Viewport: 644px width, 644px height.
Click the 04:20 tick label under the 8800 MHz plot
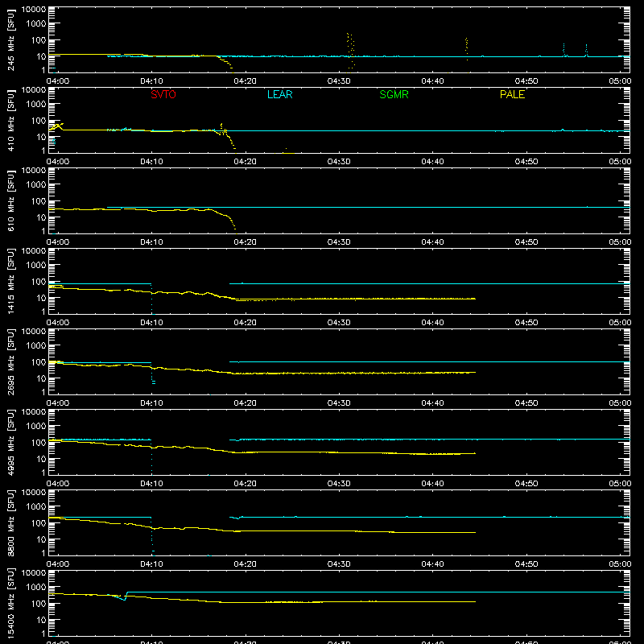click(246, 564)
